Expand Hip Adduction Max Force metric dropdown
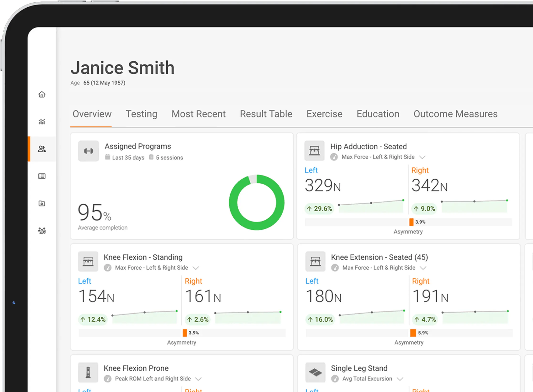This screenshot has height=392, width=533. (x=422, y=157)
